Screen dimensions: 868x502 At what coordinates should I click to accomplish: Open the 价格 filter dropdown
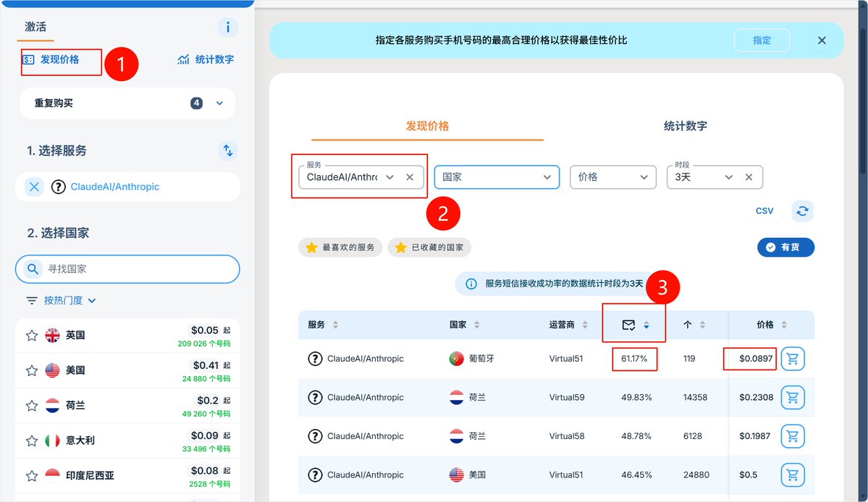coord(612,177)
